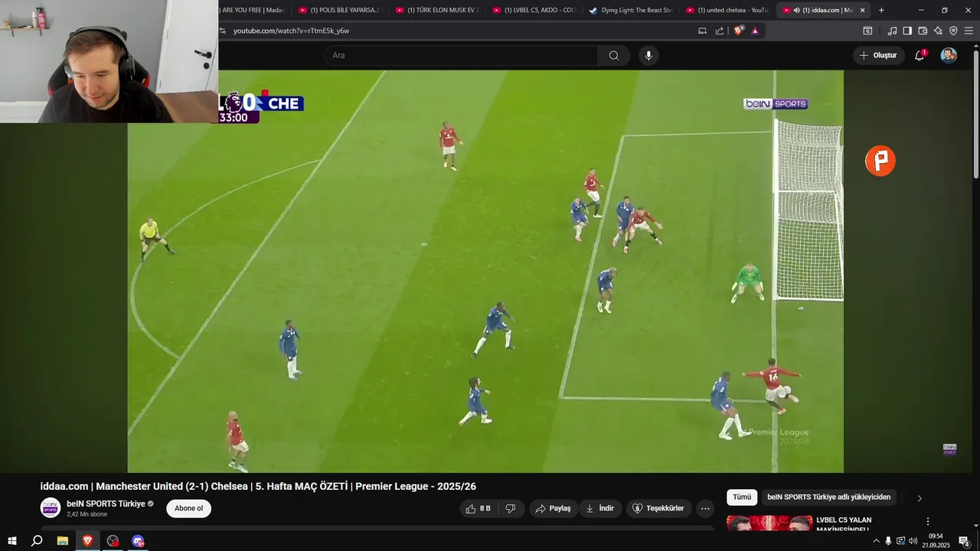Switch to POLİS BİLE YAPARSA tab

[x=339, y=10]
